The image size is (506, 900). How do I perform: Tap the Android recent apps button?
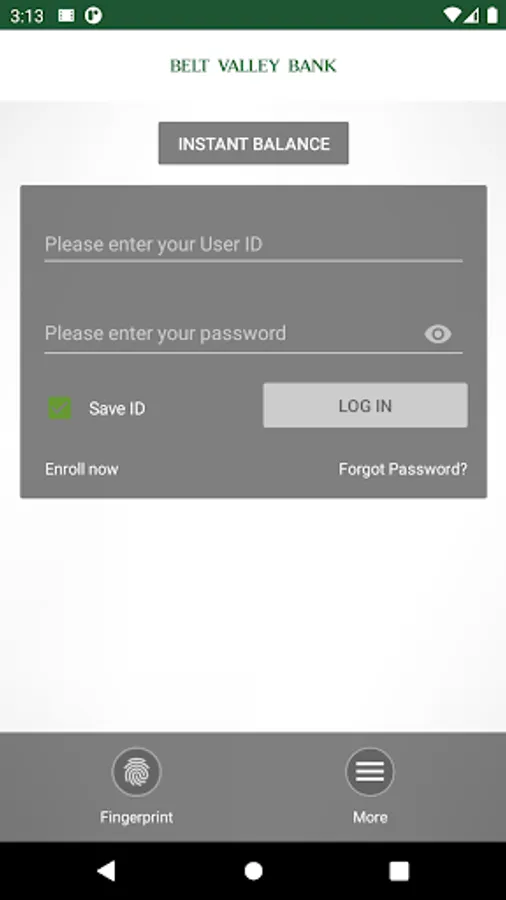(x=399, y=871)
